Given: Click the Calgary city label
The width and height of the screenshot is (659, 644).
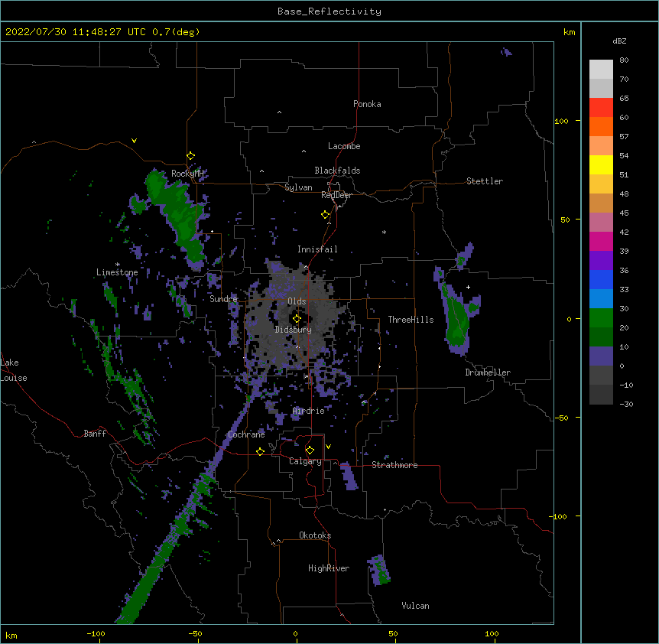Looking at the screenshot, I should point(305,461).
